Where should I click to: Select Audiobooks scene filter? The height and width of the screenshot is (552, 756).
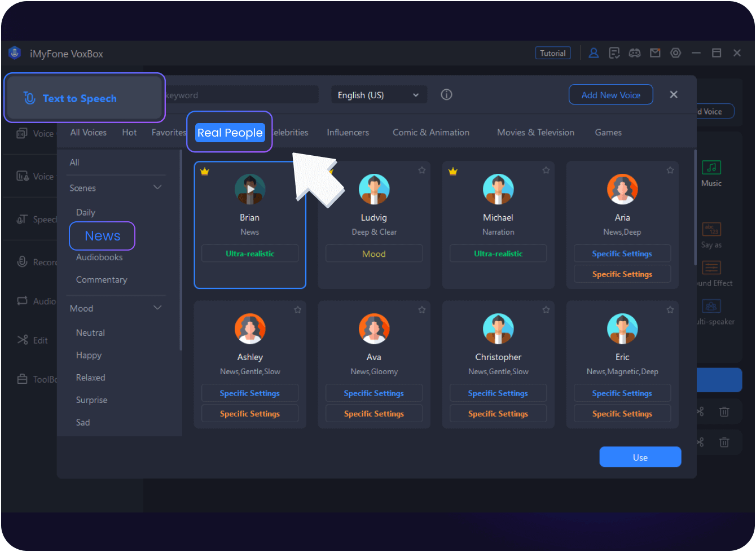(x=99, y=257)
